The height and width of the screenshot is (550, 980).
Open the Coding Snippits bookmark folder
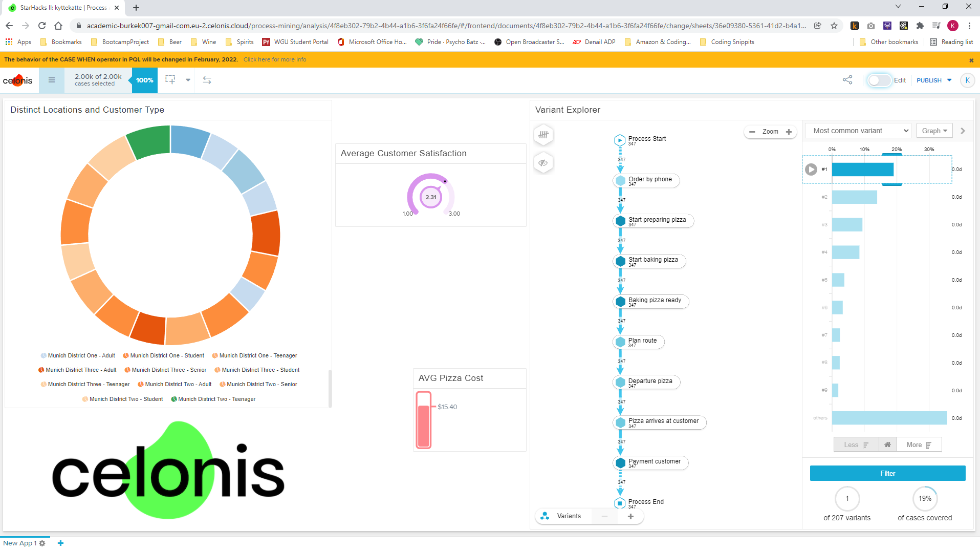[727, 42]
